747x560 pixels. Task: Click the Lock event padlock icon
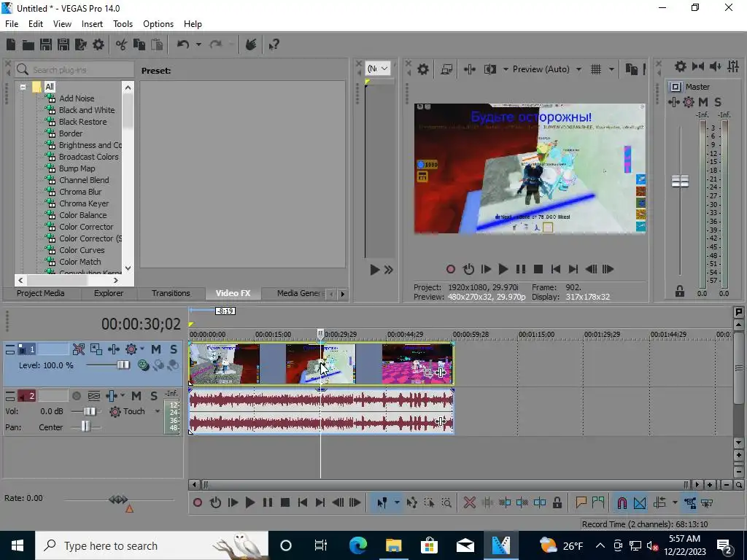(x=557, y=502)
